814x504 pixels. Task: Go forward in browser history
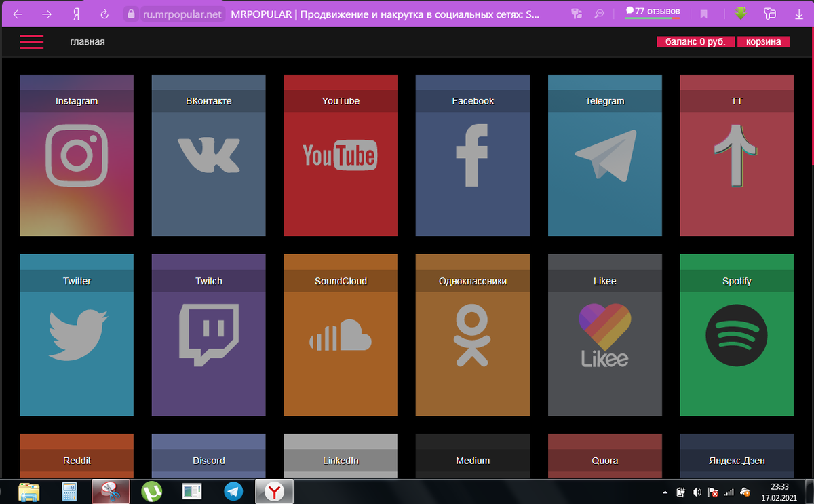[47, 14]
